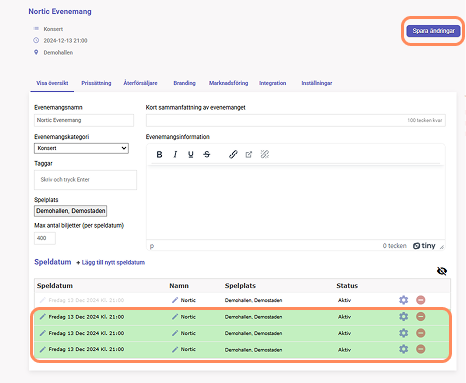
Task: Click the Namn column header
Action: [x=179, y=286]
